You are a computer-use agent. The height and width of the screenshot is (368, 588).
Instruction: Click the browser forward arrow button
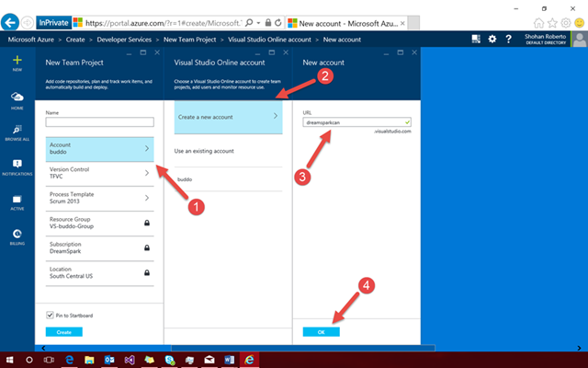[27, 23]
